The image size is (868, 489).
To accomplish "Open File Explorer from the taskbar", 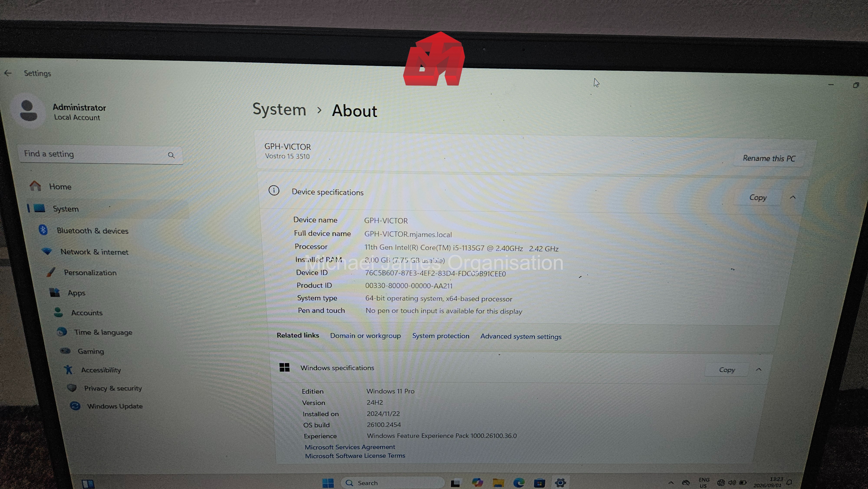I will click(498, 483).
